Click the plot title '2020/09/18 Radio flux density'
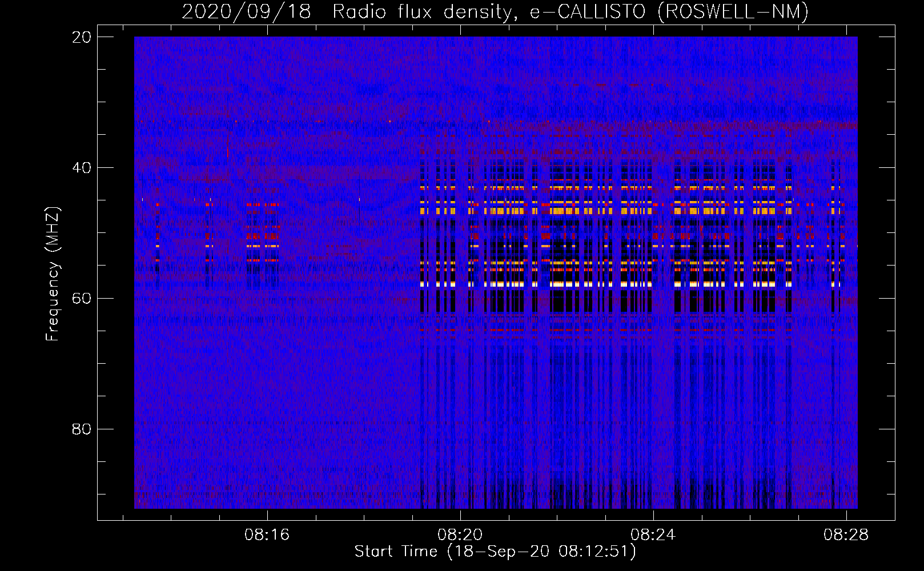The height and width of the screenshot is (571, 924). [x=351, y=12]
